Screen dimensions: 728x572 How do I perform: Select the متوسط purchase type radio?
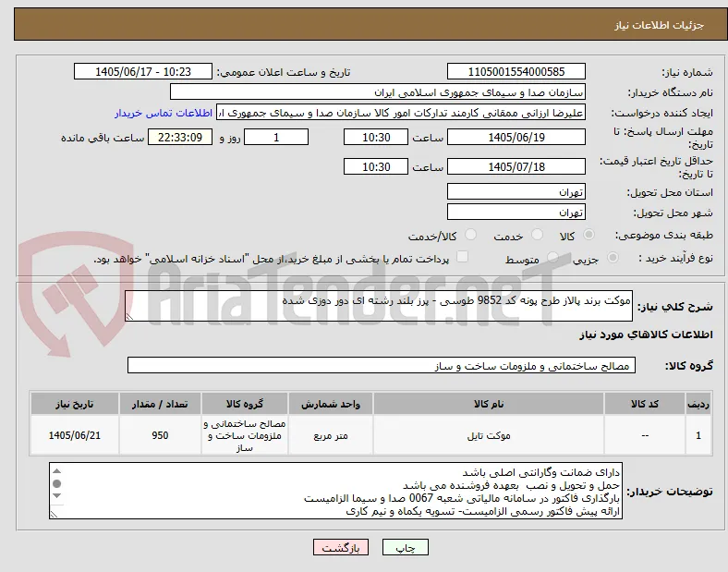(x=552, y=257)
